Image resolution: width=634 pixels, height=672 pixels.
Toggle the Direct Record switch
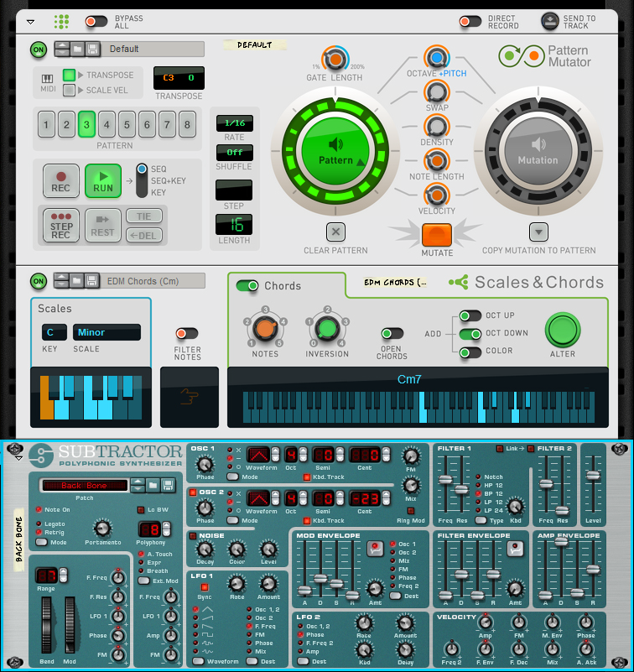(x=470, y=21)
